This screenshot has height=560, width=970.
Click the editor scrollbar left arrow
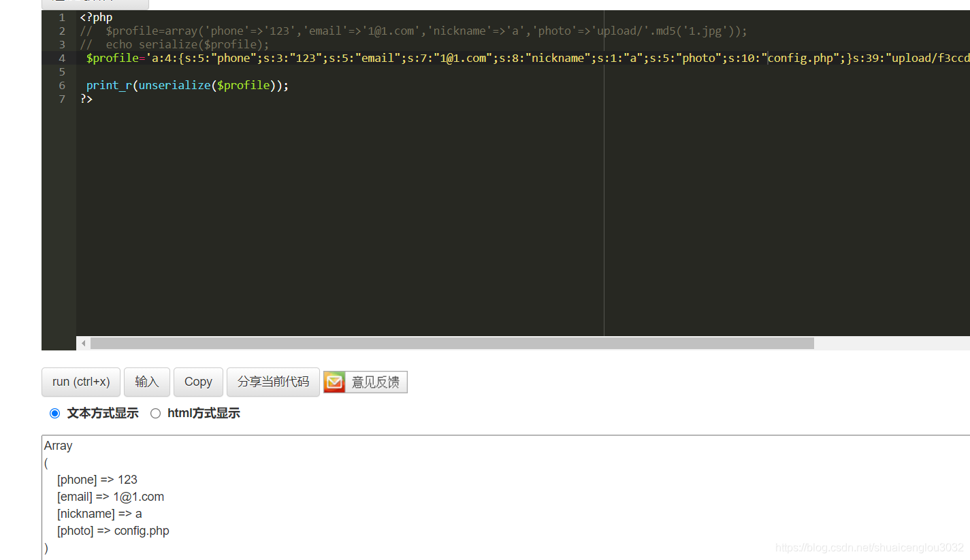pos(84,344)
